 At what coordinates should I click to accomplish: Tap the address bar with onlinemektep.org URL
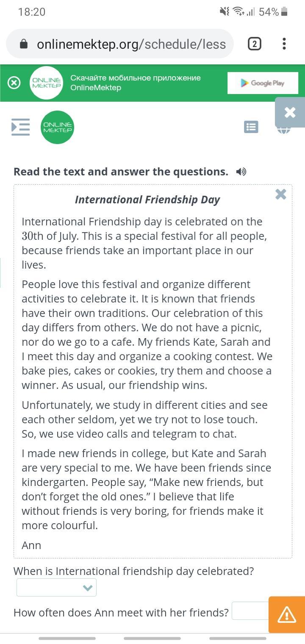(131, 44)
